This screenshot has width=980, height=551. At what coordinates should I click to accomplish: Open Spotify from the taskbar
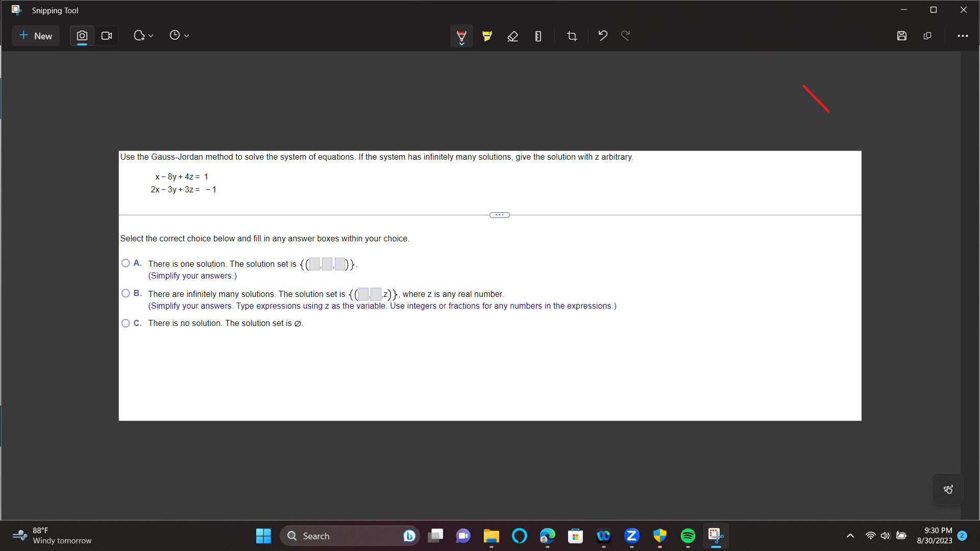688,536
